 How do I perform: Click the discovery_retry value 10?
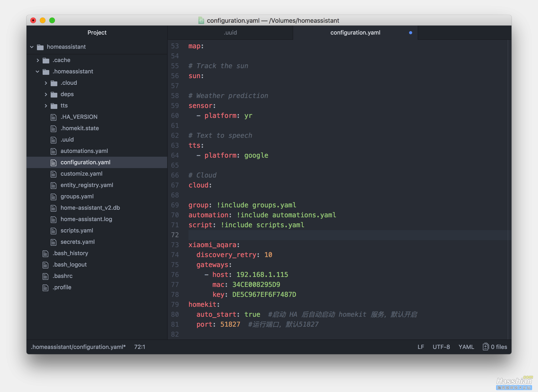point(268,255)
